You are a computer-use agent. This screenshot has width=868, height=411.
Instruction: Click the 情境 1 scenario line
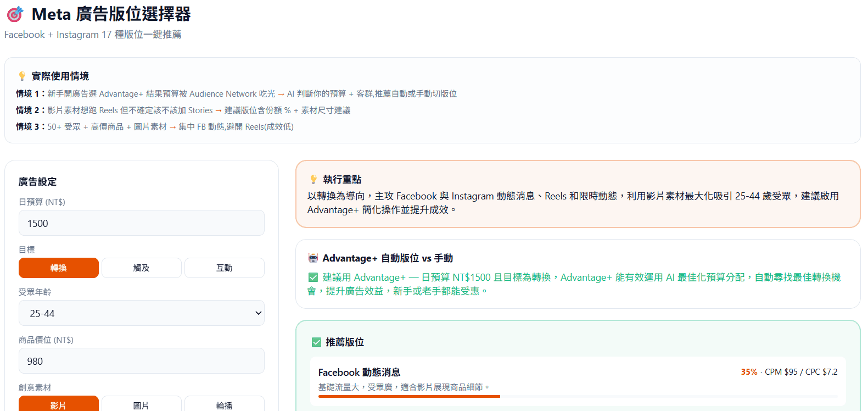(236, 94)
